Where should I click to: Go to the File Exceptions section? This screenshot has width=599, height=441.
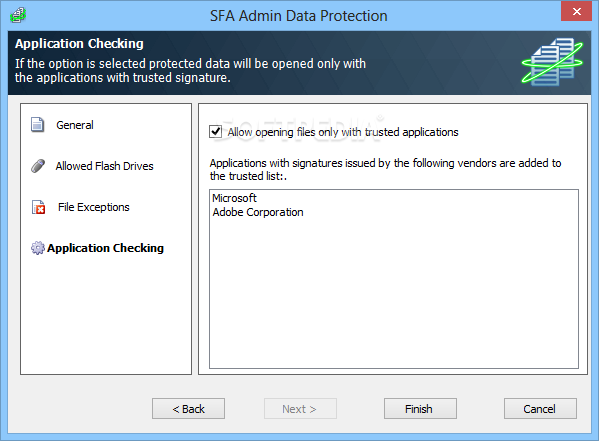pyautogui.click(x=94, y=207)
